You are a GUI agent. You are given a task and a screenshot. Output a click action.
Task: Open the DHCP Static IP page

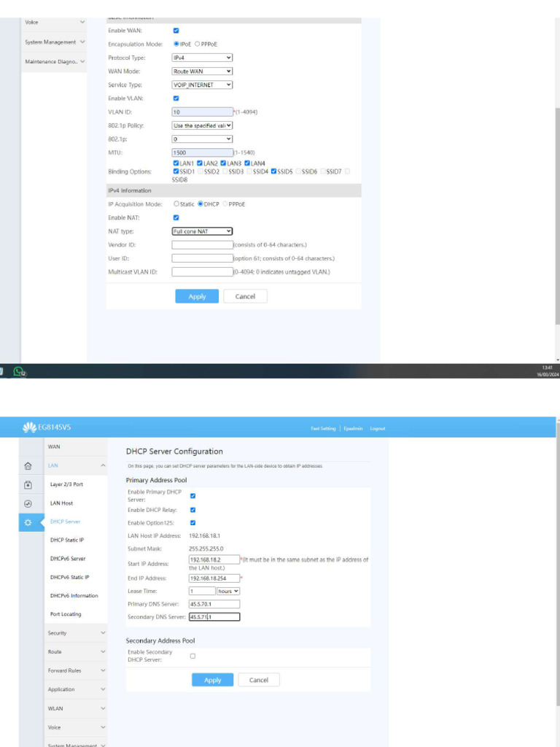[67, 540]
